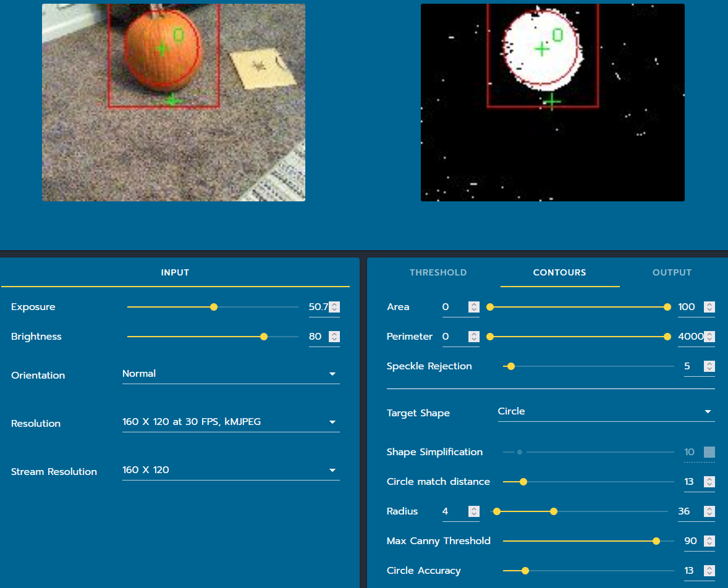
Task: Expand the Target Shape dropdown
Action: pos(606,411)
